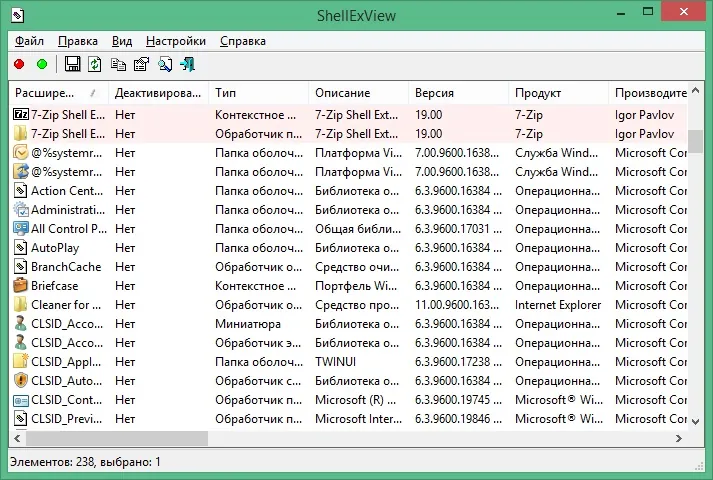The width and height of the screenshot is (713, 480).
Task: Click the exit toolbar icon
Action: (x=187, y=64)
